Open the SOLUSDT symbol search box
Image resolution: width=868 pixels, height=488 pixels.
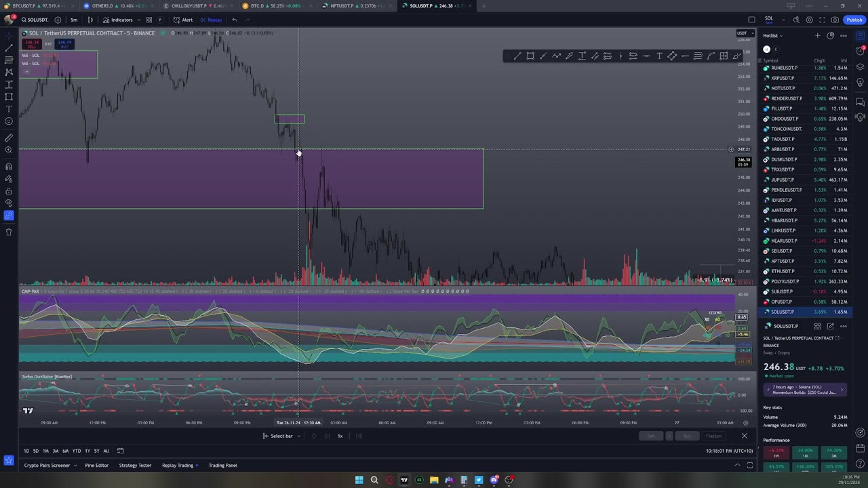click(x=34, y=20)
